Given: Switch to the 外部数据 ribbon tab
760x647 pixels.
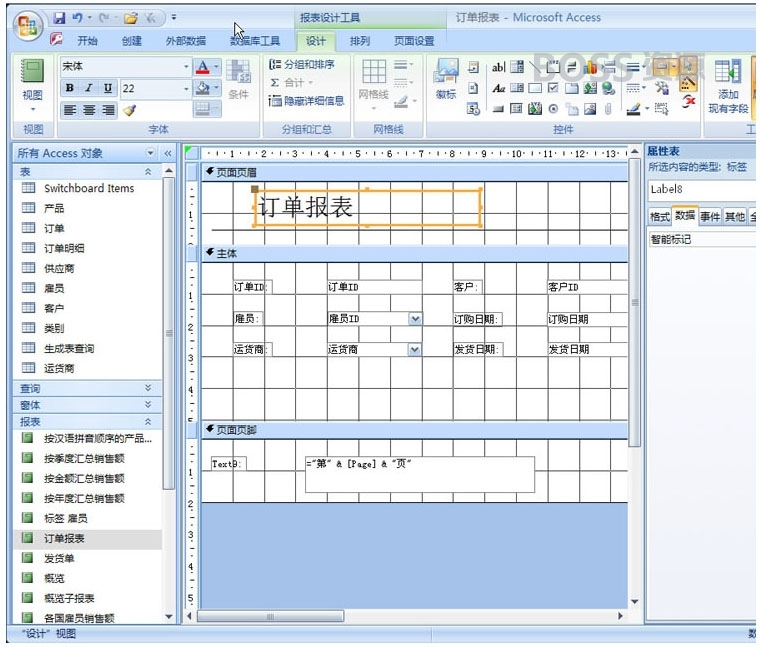Looking at the screenshot, I should coord(186,41).
